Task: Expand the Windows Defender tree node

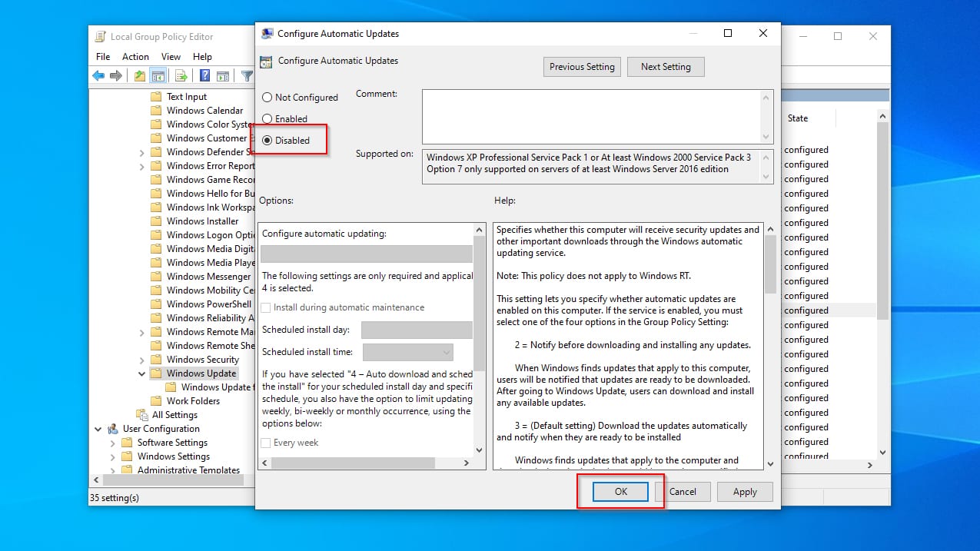Action: 142,152
